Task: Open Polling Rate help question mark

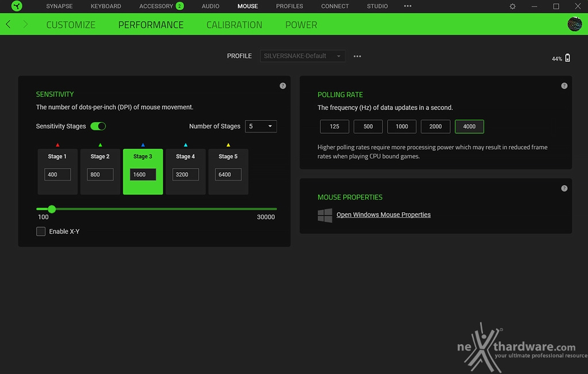Action: pos(564,86)
